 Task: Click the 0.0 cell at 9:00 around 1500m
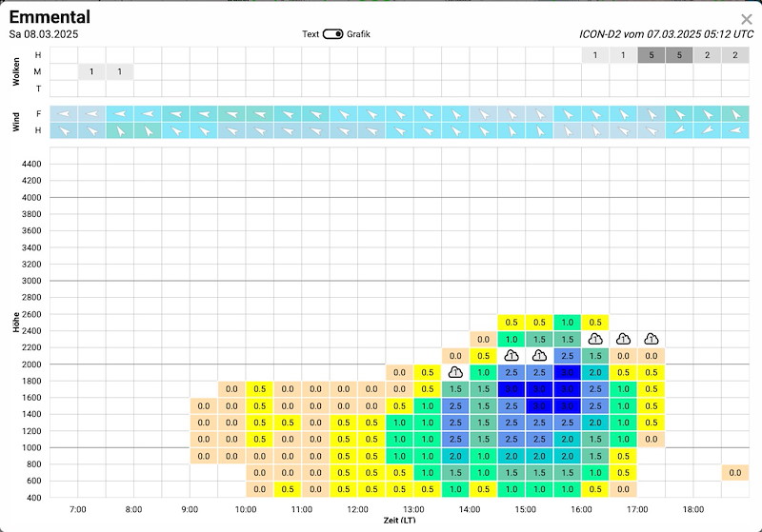[x=204, y=405]
